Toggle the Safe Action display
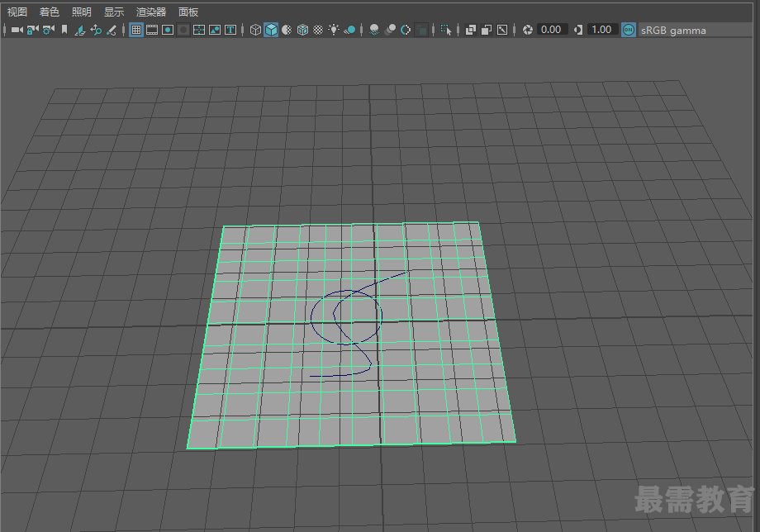 pos(215,30)
